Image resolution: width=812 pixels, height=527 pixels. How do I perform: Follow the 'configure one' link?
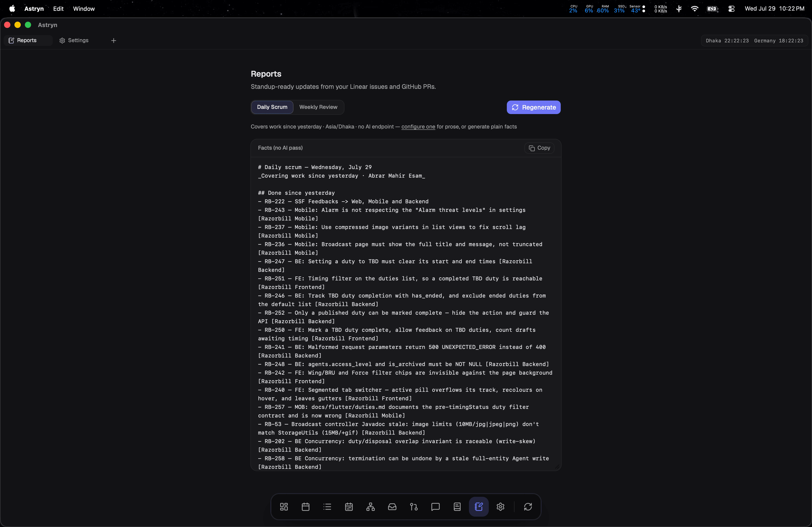(x=418, y=126)
